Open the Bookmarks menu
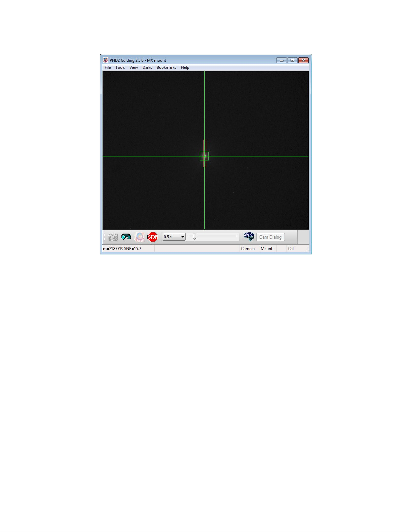411x532 pixels. [166, 67]
